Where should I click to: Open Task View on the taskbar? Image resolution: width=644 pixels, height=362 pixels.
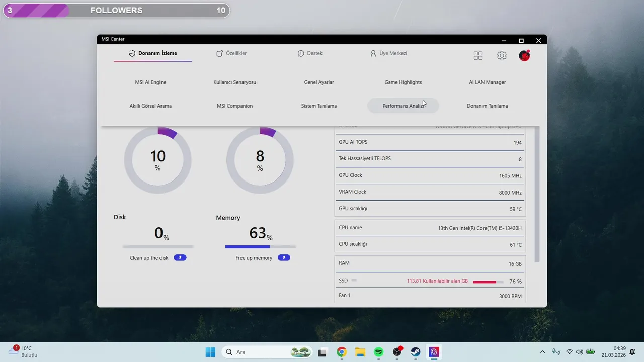pyautogui.click(x=323, y=352)
